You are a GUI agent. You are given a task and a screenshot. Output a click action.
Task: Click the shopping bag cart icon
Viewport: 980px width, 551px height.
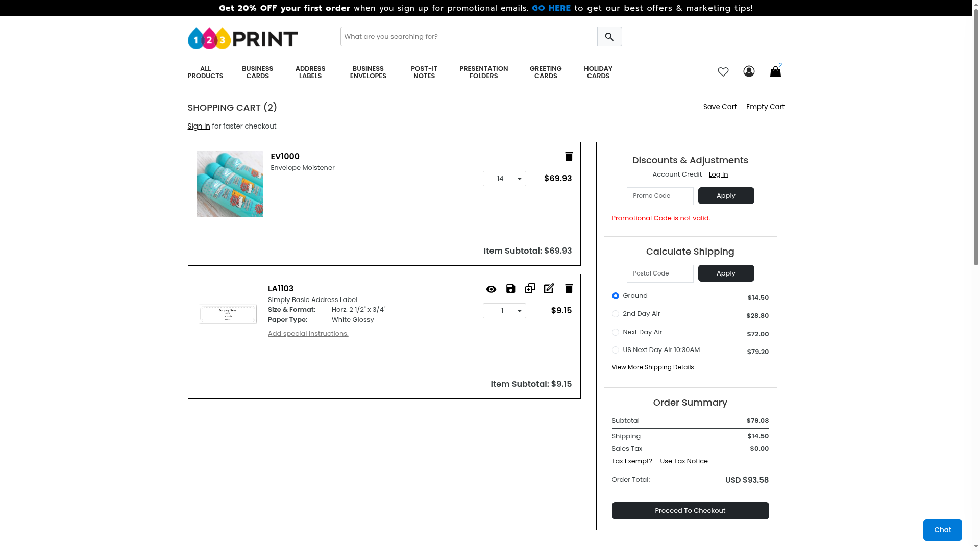pos(775,72)
